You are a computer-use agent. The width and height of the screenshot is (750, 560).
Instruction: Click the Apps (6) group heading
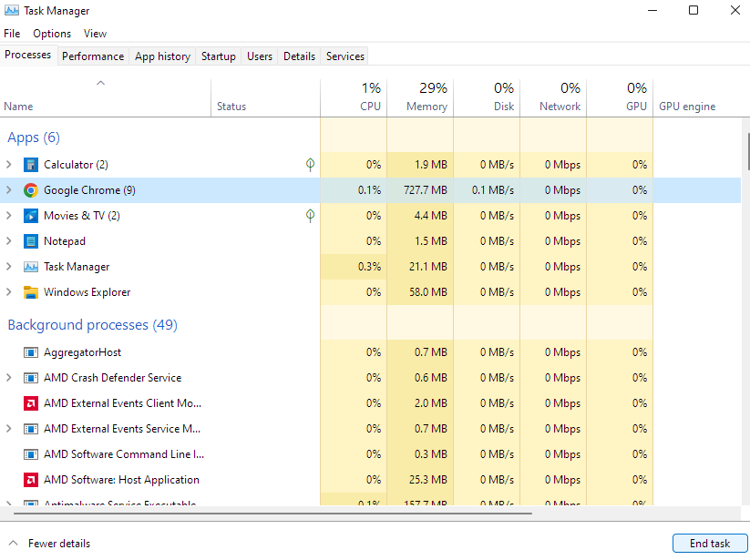pyautogui.click(x=34, y=137)
